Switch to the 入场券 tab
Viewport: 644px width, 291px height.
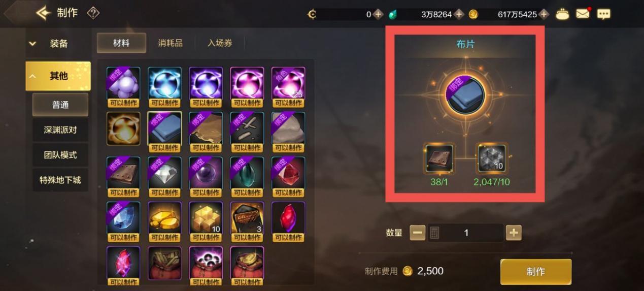220,43
